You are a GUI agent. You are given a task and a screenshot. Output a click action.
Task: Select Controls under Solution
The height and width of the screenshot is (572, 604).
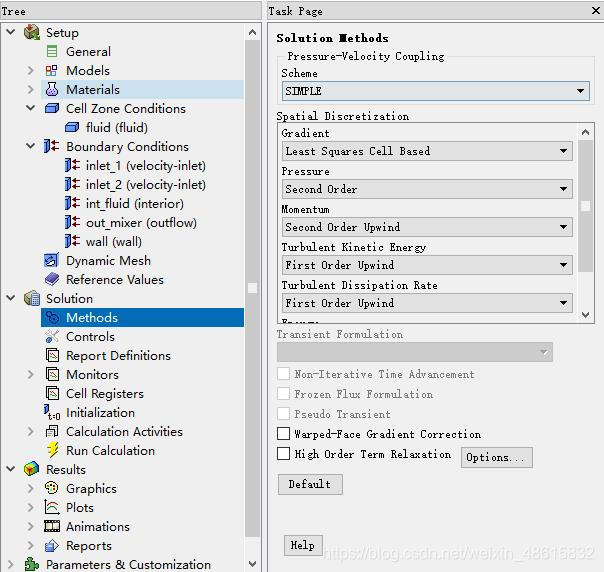90,337
